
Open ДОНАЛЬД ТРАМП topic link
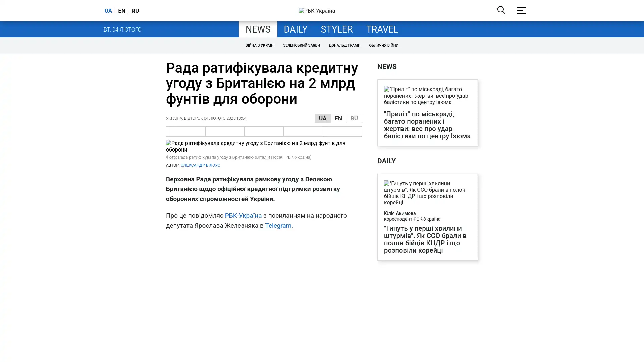pyautogui.click(x=344, y=45)
